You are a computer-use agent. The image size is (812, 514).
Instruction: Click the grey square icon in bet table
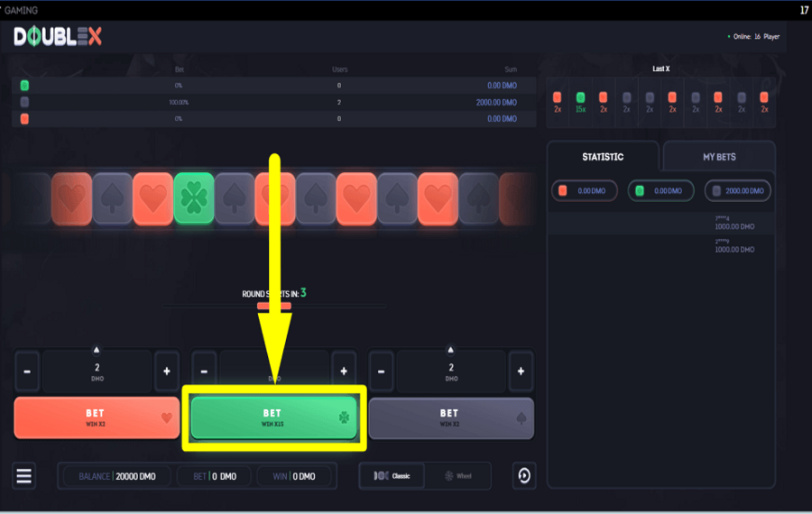click(x=24, y=102)
